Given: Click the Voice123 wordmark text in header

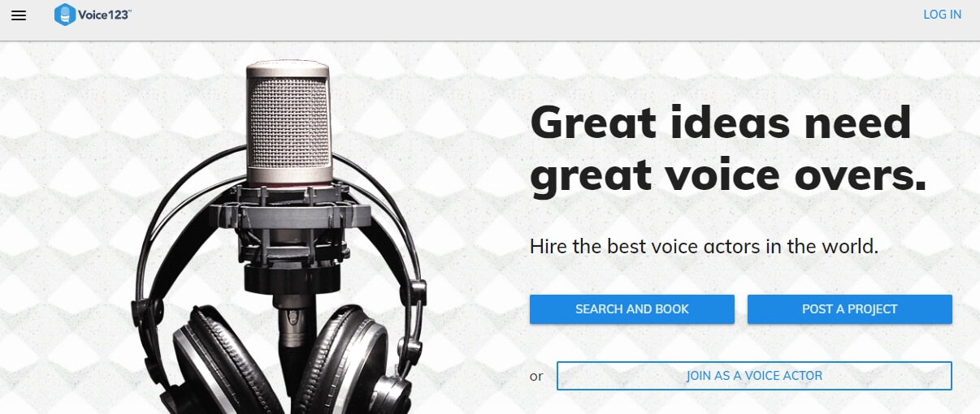Looking at the screenshot, I should (105, 14).
